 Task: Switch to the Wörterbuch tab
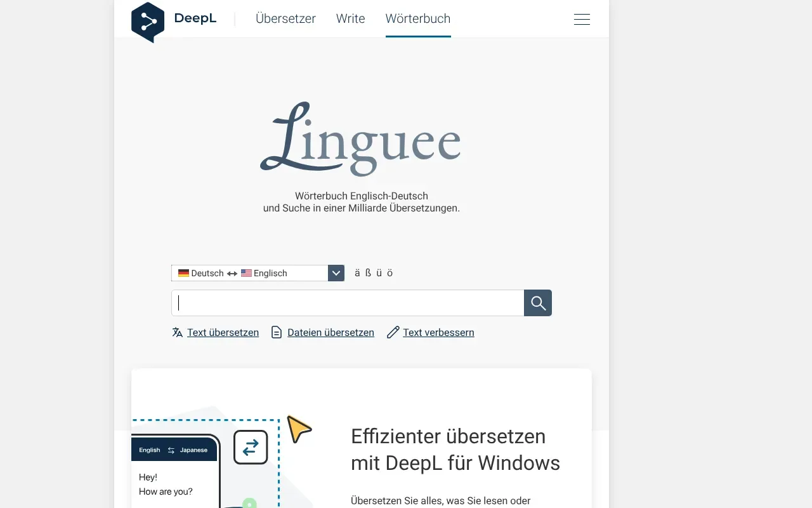(417, 18)
